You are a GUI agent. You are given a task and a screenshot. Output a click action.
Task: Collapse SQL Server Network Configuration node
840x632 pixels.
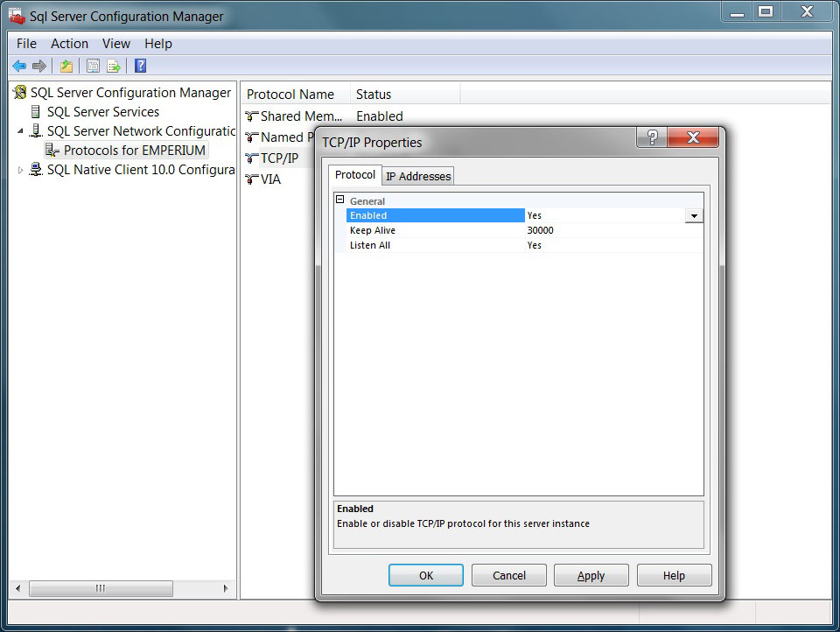pos(21,131)
